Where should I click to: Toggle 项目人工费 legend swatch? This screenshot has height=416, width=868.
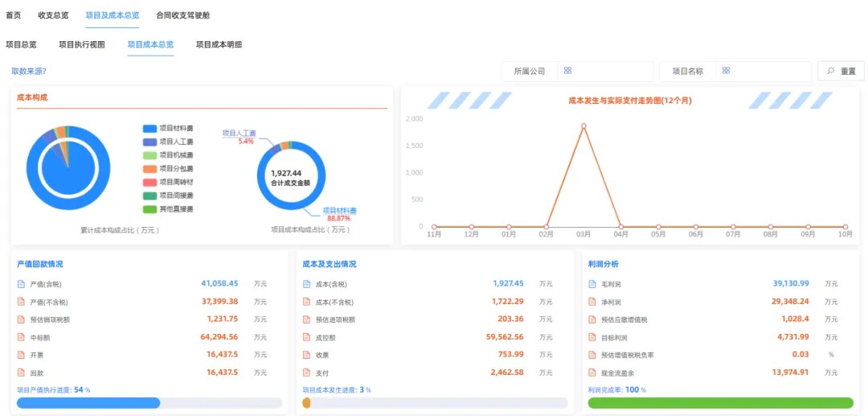coord(149,142)
